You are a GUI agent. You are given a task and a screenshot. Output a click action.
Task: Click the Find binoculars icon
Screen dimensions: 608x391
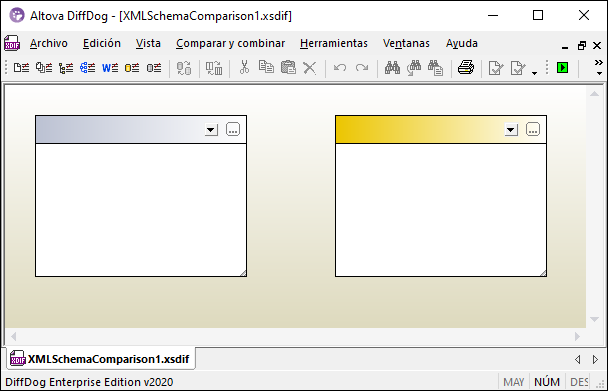[392, 67]
